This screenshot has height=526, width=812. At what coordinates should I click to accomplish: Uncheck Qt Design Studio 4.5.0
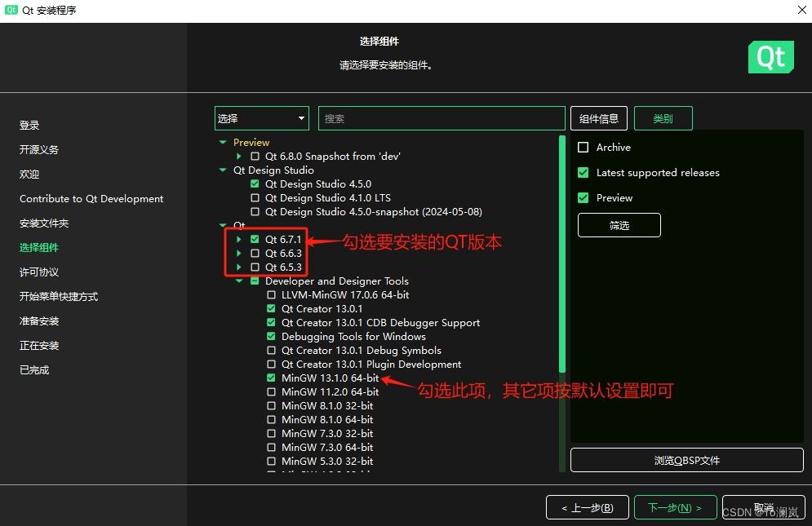[x=255, y=183]
